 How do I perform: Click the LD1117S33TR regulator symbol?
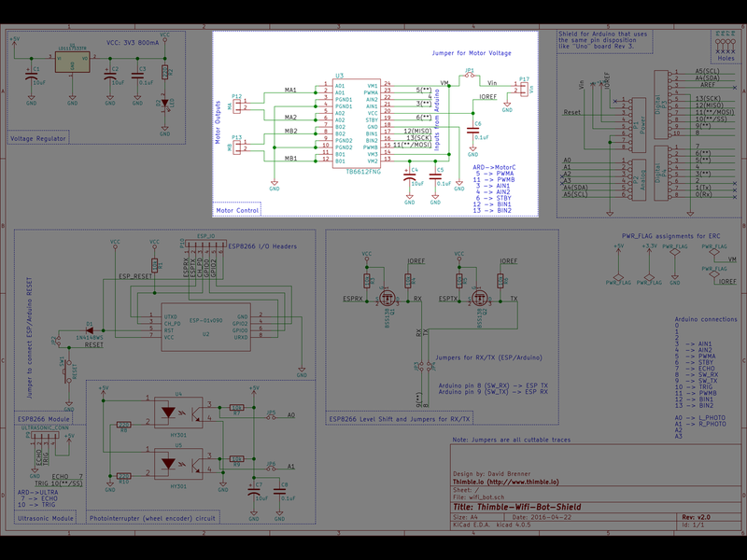pos(72,62)
